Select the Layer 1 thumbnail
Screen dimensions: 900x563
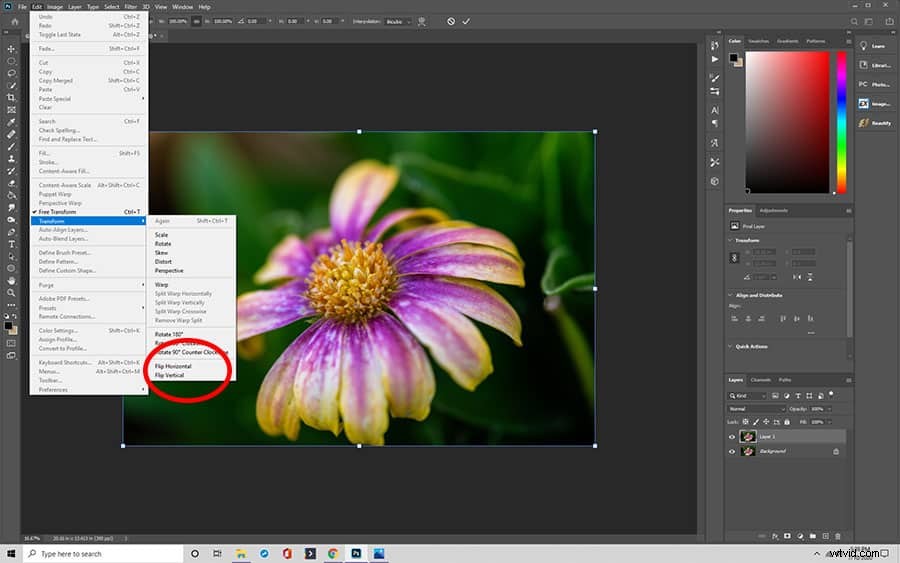[x=747, y=437]
